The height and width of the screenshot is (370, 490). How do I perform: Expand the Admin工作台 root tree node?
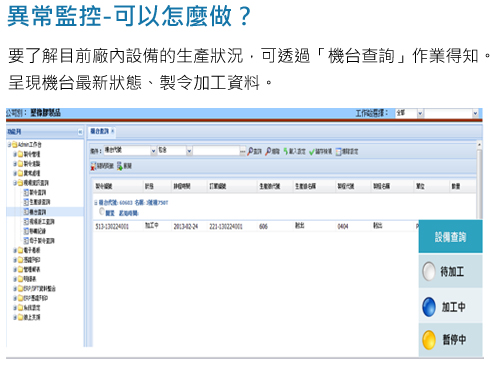pyautogui.click(x=9, y=144)
